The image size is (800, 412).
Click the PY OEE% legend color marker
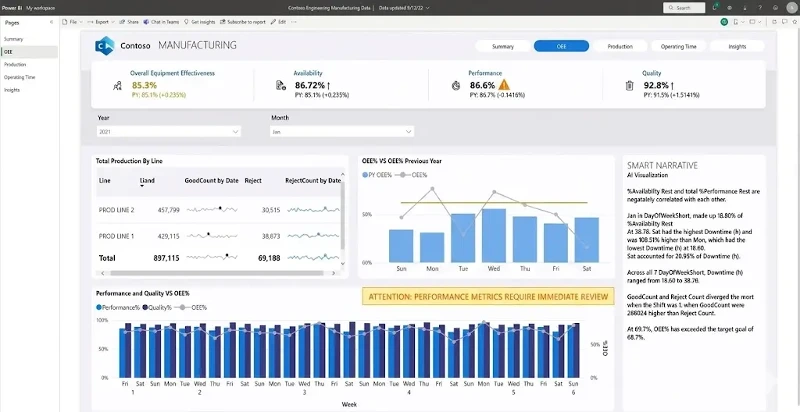[x=365, y=175]
